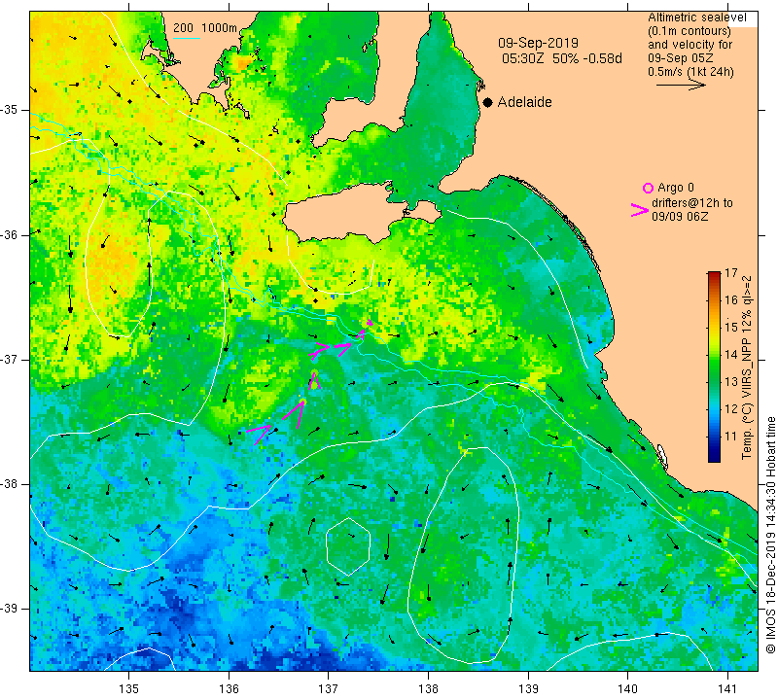Click the 138 longitude axis label

(x=428, y=688)
